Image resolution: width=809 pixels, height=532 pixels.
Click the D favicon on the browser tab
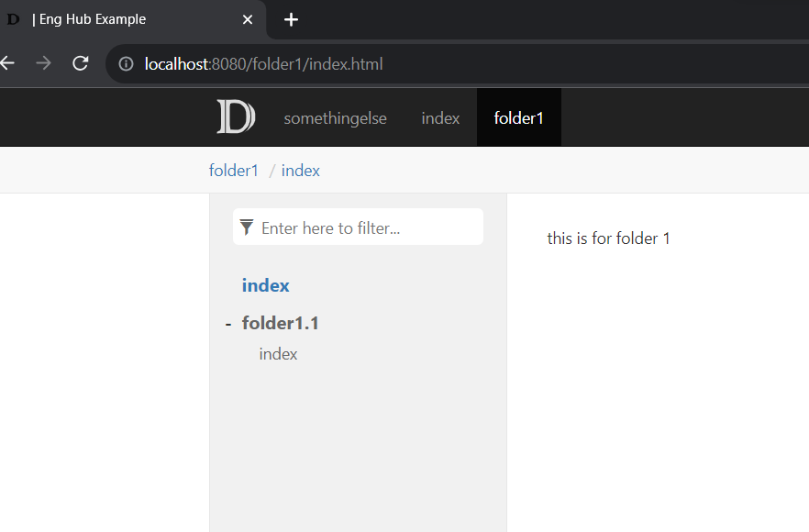coord(12,18)
